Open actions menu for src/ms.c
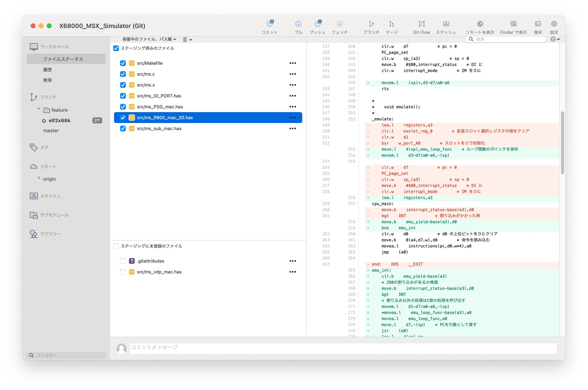This screenshot has height=390, width=588. [x=293, y=74]
